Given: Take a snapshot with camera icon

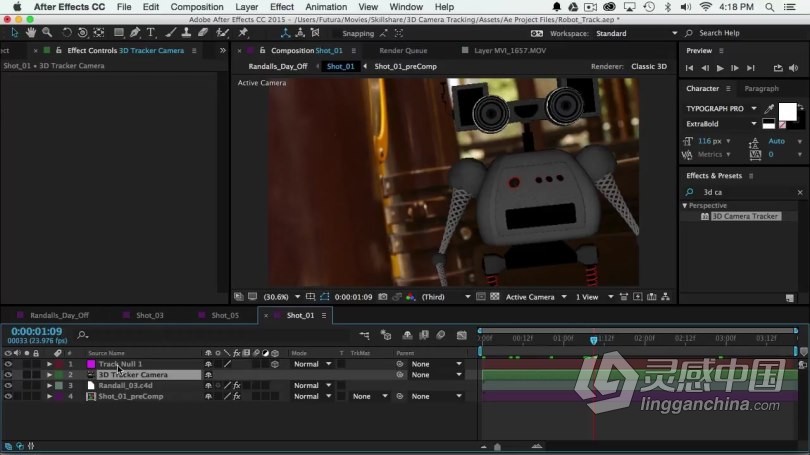Looking at the screenshot, I should [383, 297].
